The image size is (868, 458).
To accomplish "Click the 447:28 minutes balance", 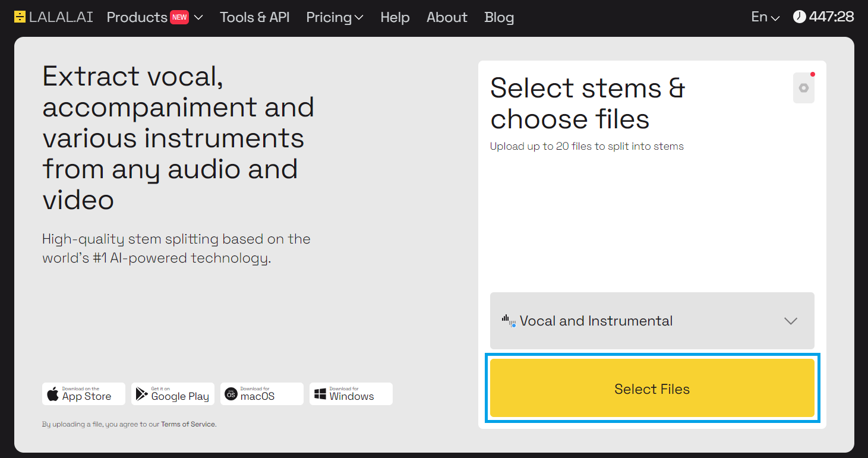I will coord(831,17).
